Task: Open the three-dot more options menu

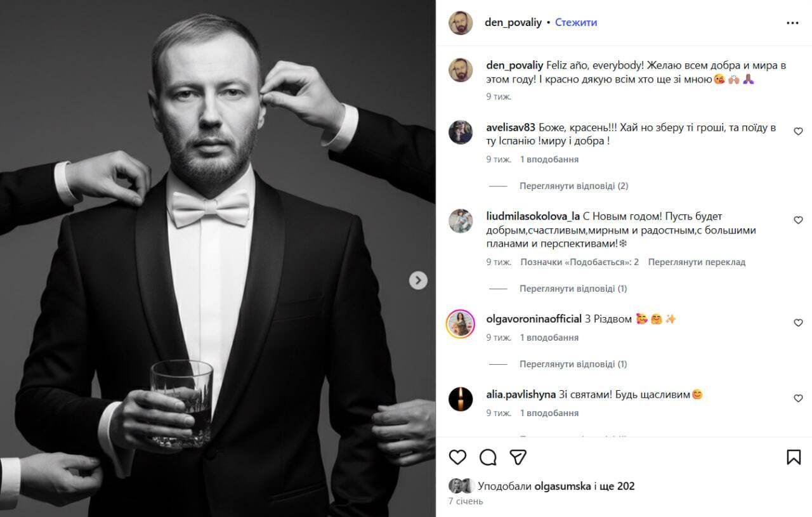Action: point(792,23)
